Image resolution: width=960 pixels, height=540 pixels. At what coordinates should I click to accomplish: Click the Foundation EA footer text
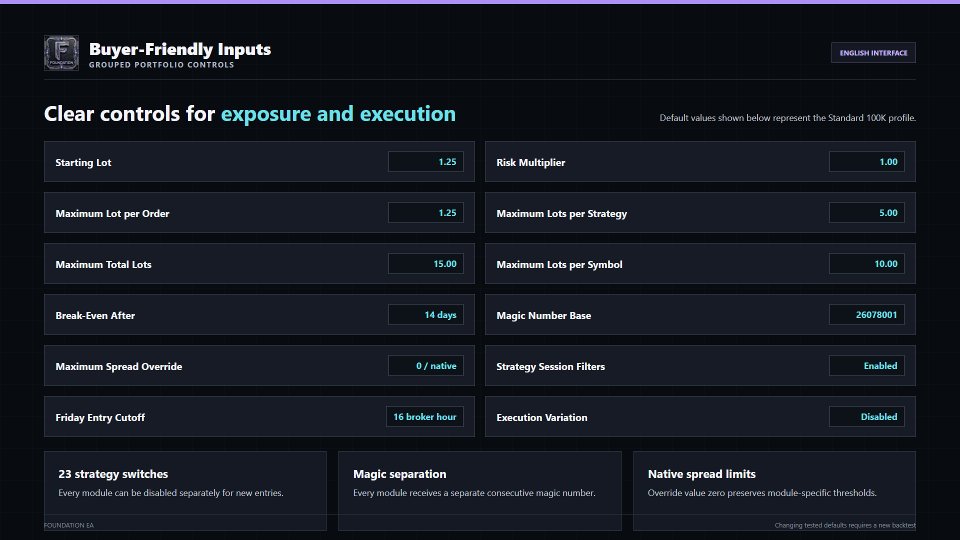69,525
